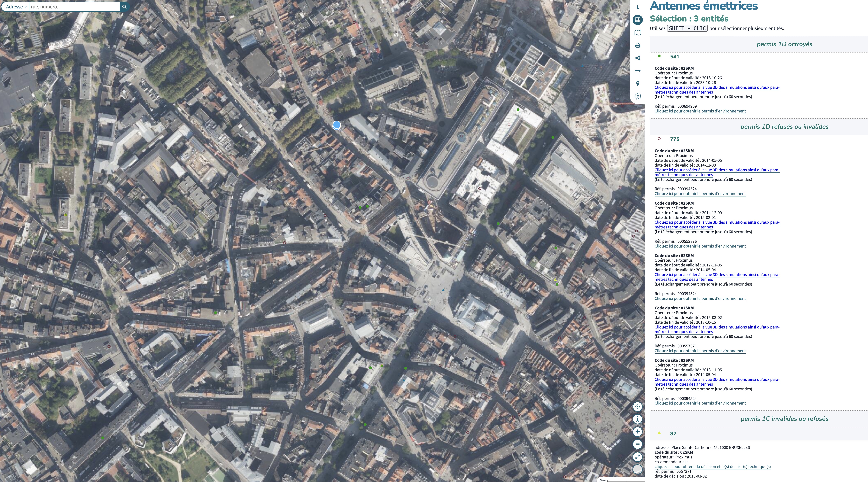Center the map on my location
The height and width of the screenshot is (482, 868).
pyautogui.click(x=637, y=406)
